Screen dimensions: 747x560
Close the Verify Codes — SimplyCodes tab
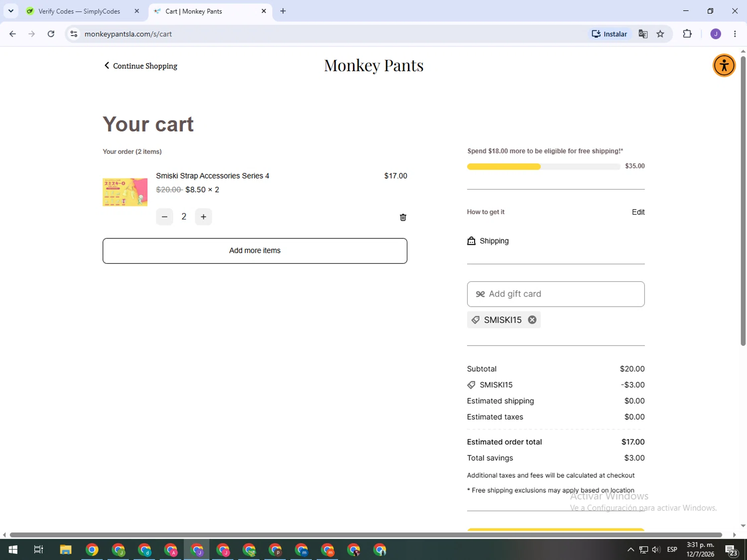137,11
